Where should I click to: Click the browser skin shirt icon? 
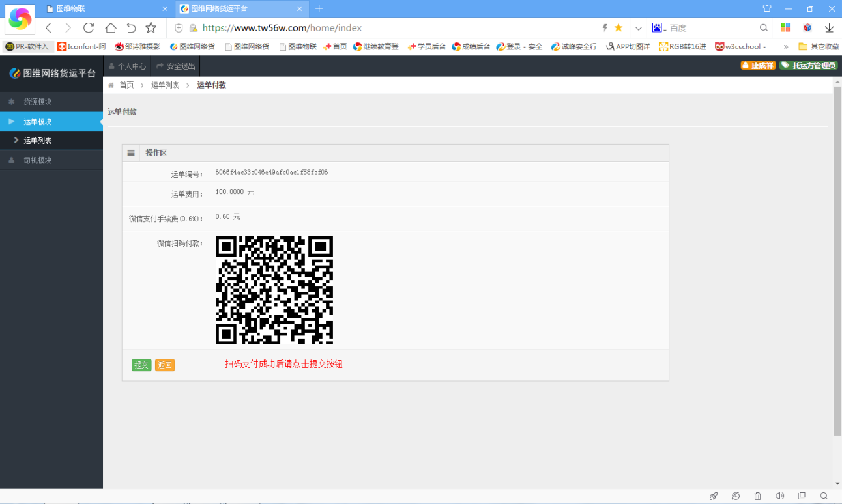point(767,8)
